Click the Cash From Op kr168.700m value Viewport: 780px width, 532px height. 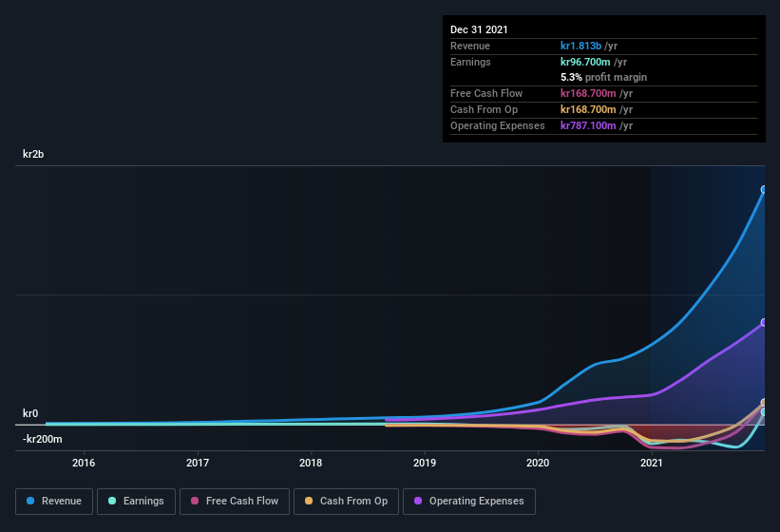tap(588, 109)
